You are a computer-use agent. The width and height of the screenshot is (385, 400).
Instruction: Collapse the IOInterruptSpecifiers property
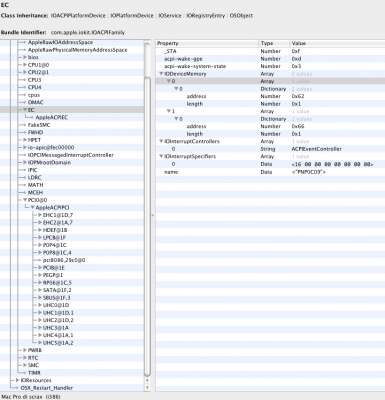(161, 156)
